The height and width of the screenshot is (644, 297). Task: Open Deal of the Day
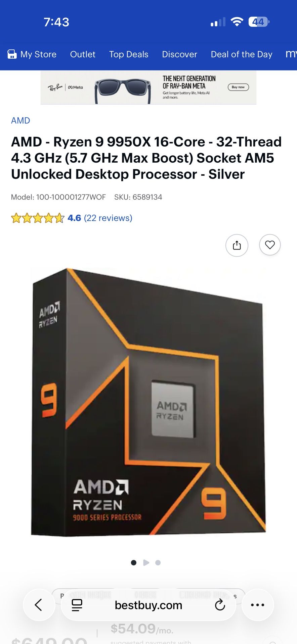tap(242, 54)
